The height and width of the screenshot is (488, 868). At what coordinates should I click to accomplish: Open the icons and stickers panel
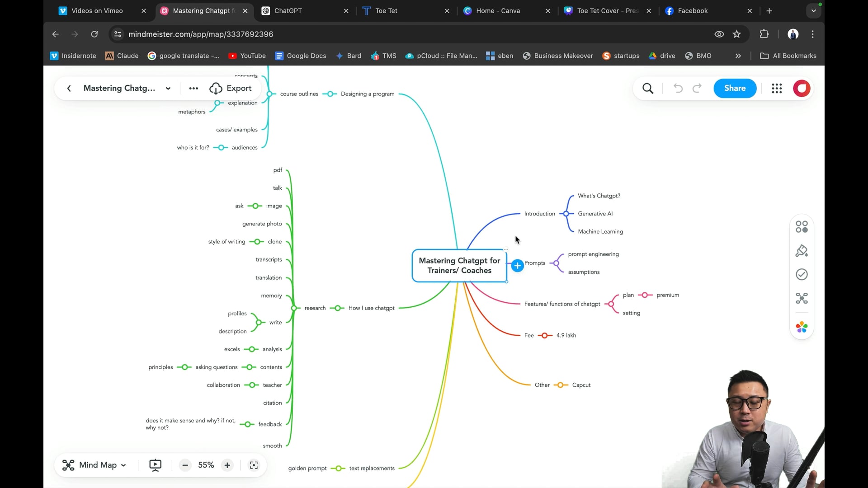[x=802, y=227]
